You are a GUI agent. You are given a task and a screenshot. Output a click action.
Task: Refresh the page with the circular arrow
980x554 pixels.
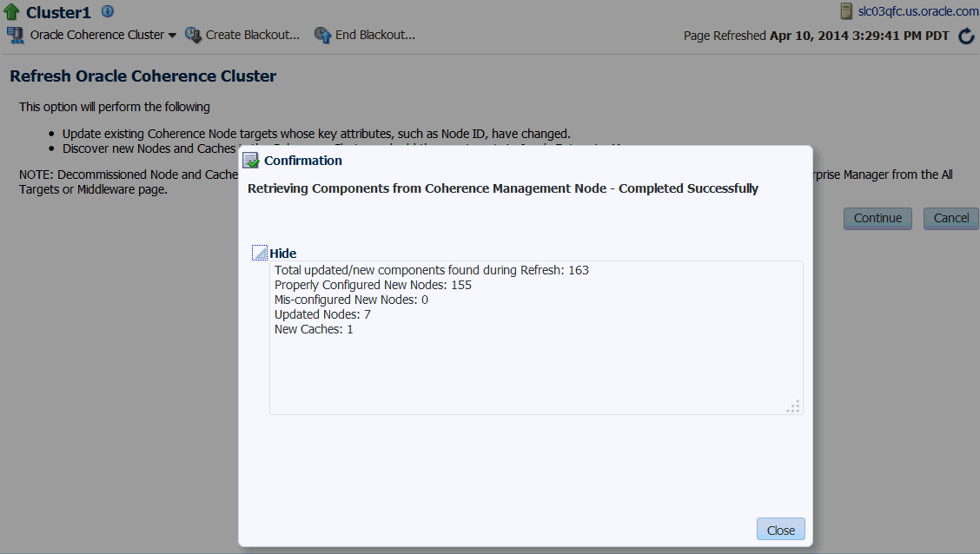coord(966,36)
